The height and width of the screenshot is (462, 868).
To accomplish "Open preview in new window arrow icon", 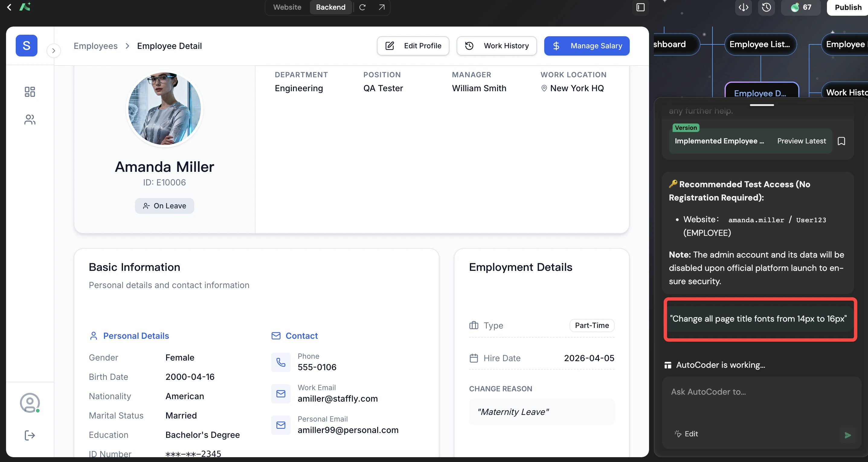I will click(381, 7).
